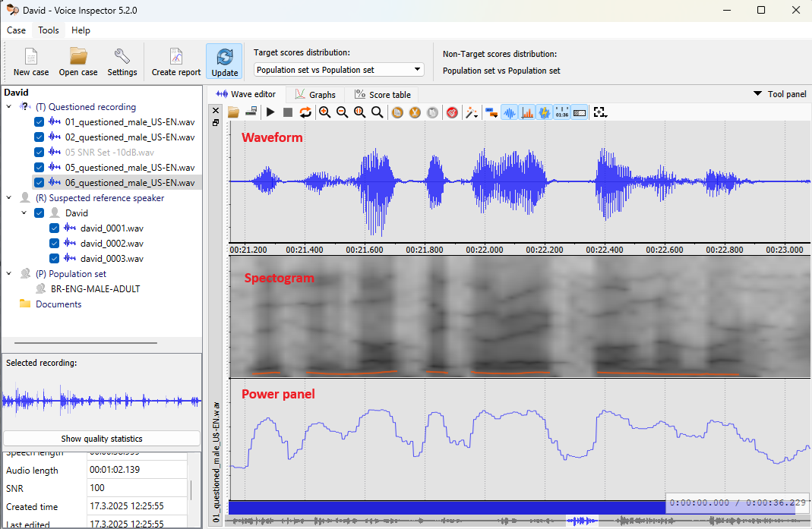Open the segment labels dropdown icon
This screenshot has height=529, width=812.
(492, 112)
